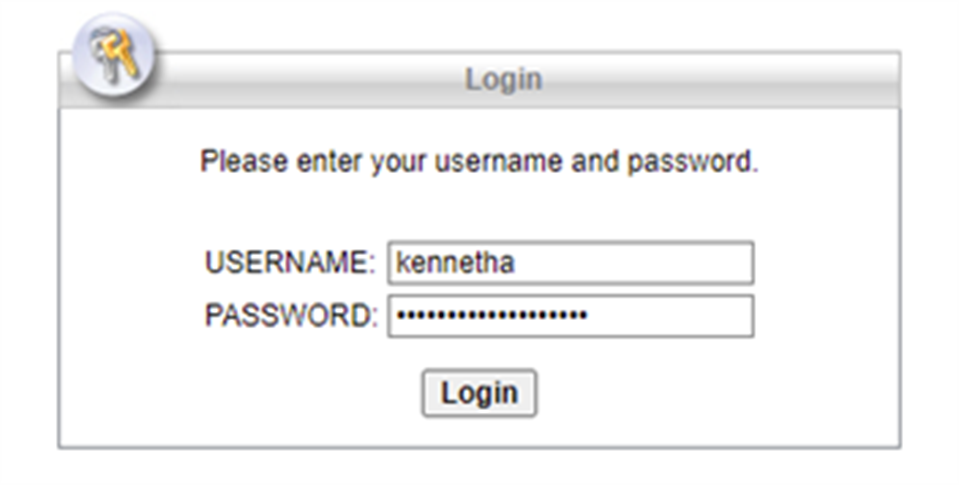Place cursor right after the last password dot
This screenshot has height=485, width=959.
point(589,316)
